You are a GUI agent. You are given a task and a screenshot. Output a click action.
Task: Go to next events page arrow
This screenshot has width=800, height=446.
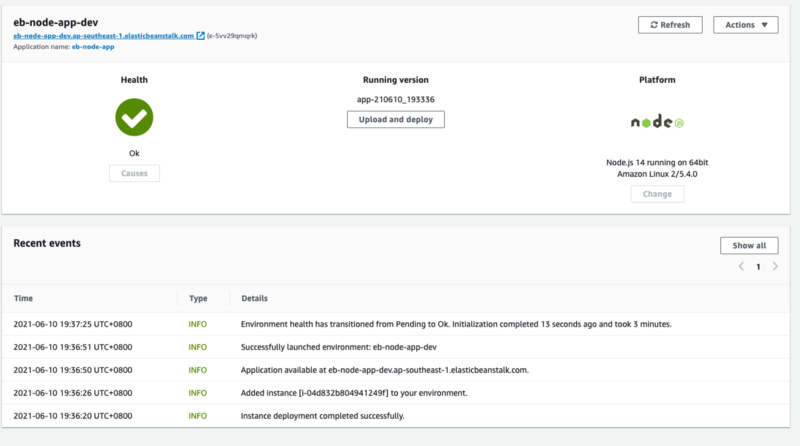click(775, 266)
